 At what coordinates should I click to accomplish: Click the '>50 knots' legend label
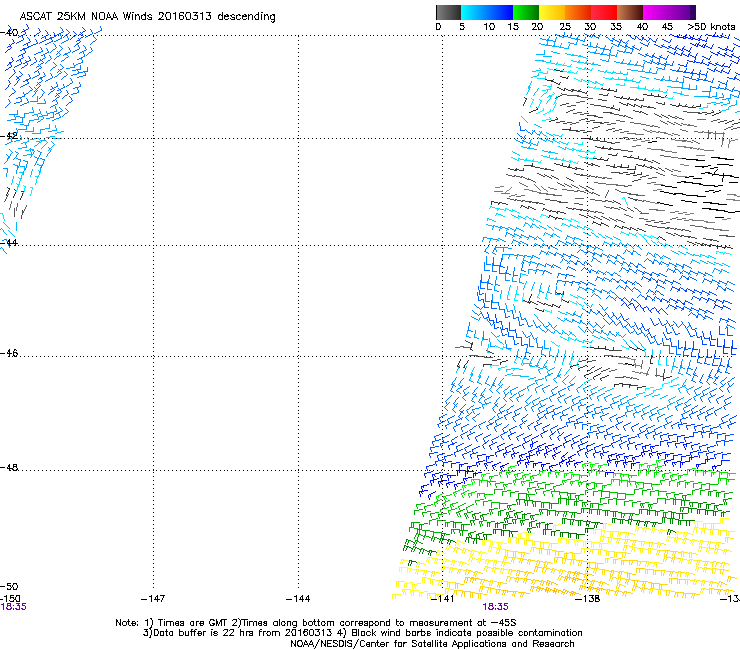tap(711, 27)
